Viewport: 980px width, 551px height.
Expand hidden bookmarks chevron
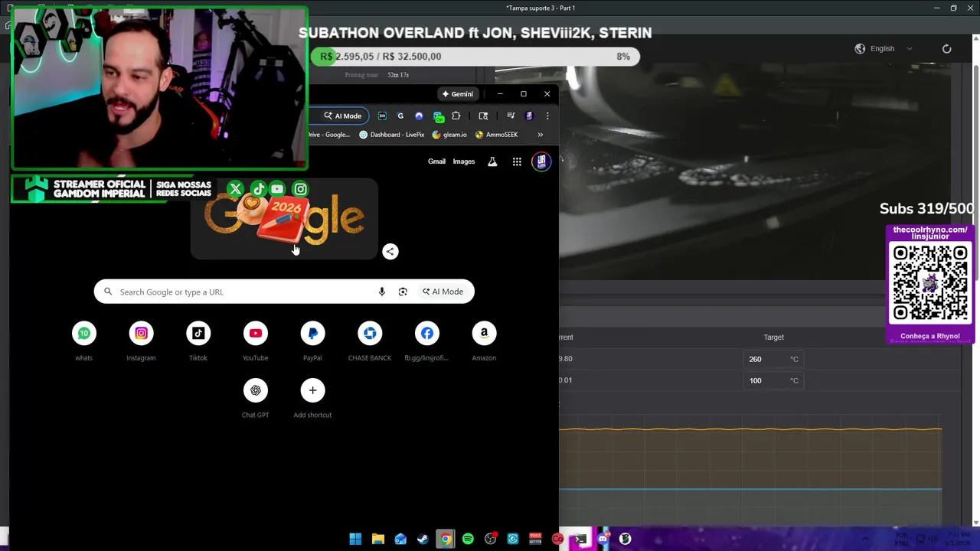coord(541,135)
